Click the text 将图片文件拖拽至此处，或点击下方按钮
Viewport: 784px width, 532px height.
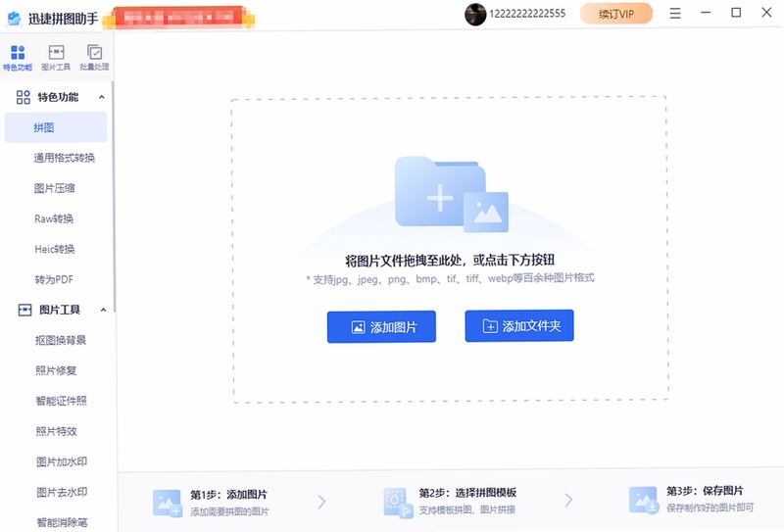450,260
